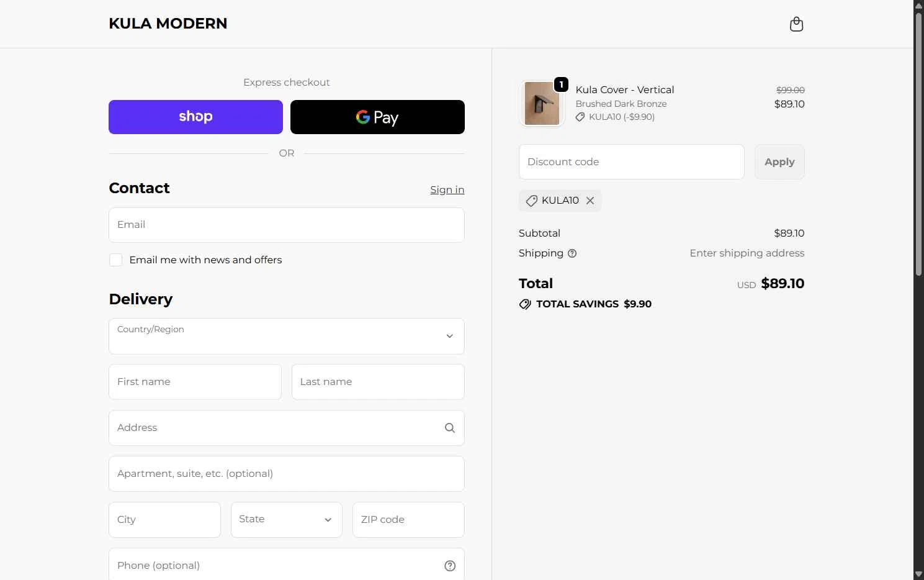The width and height of the screenshot is (924, 580).
Task: Remove the KULA10 discount code tag
Action: coord(590,201)
